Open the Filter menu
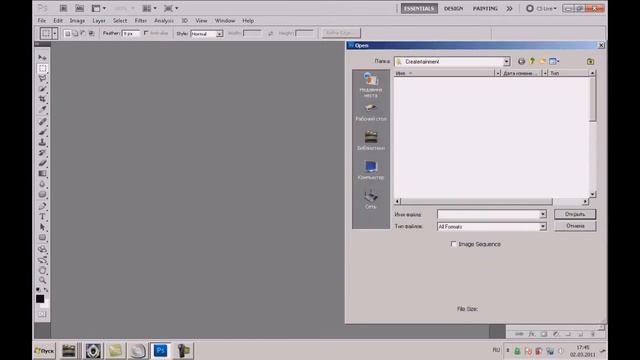 point(140,20)
